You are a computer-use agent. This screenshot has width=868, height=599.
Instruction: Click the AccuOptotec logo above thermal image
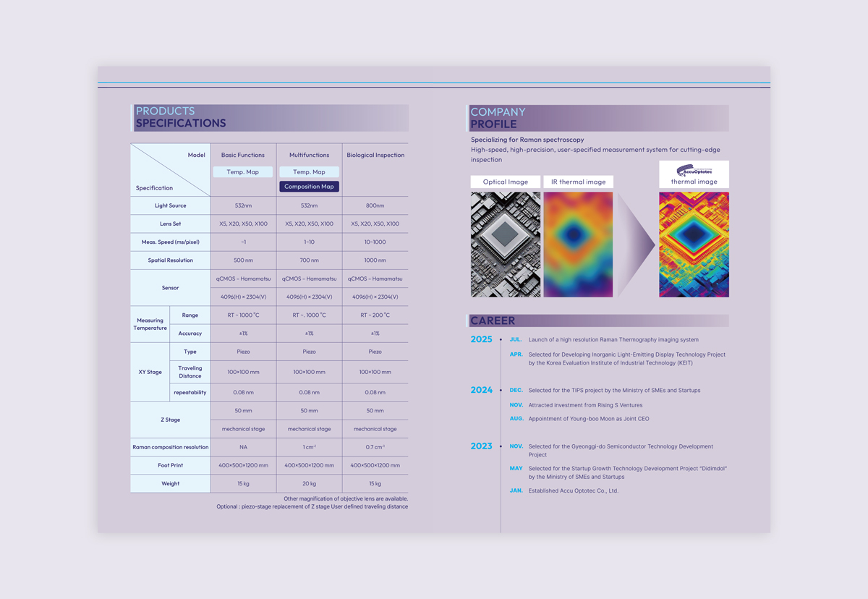click(x=694, y=170)
